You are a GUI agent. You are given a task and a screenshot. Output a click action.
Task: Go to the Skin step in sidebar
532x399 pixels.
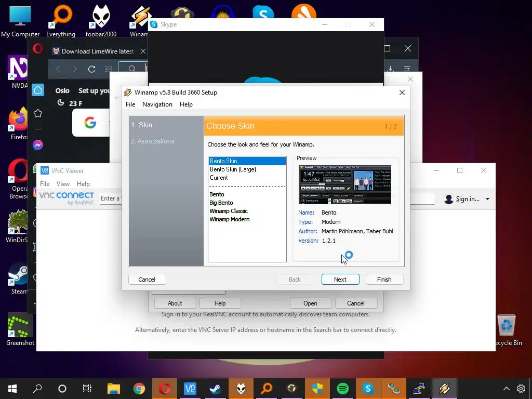point(142,125)
